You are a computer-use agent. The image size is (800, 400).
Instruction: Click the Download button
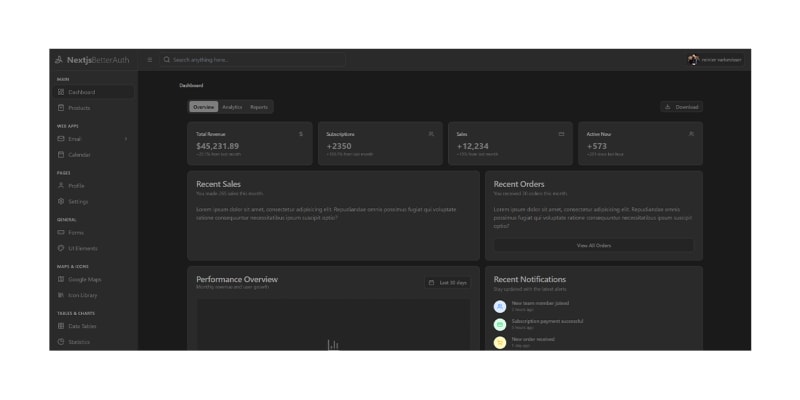(x=681, y=107)
